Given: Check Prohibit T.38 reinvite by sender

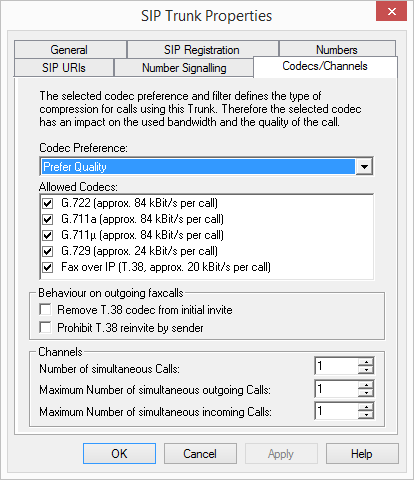Looking at the screenshot, I should (x=45, y=327).
